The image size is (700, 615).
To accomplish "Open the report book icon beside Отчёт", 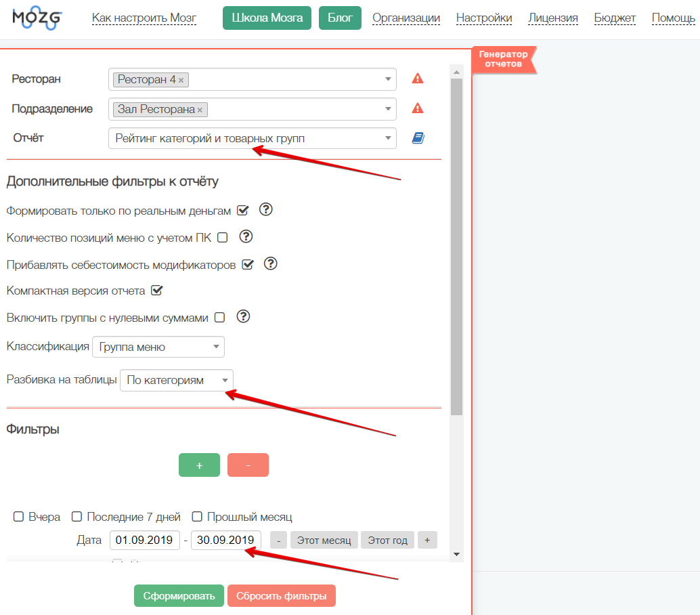I will [x=418, y=138].
